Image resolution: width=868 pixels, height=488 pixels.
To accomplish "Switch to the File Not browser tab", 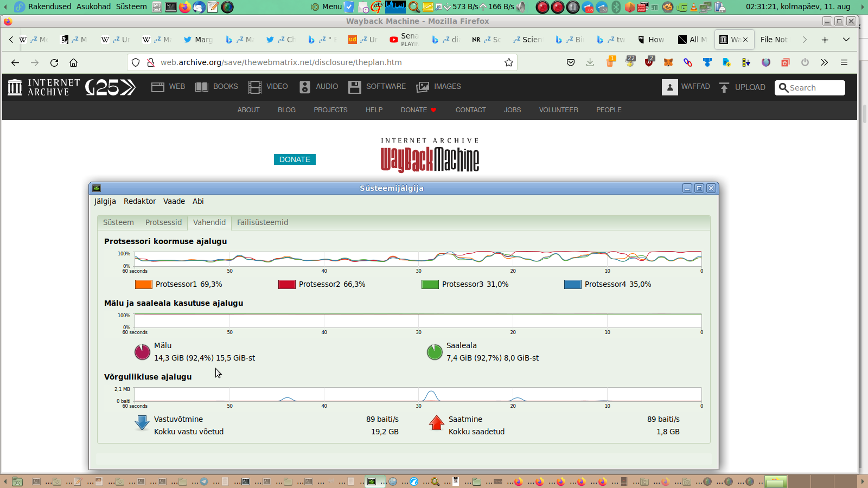I will [x=774, y=40].
